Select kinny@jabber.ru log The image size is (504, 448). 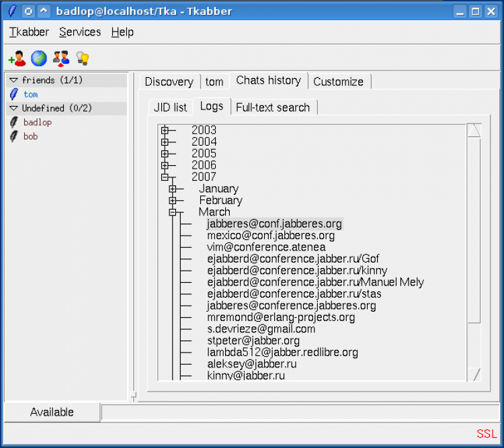point(246,375)
